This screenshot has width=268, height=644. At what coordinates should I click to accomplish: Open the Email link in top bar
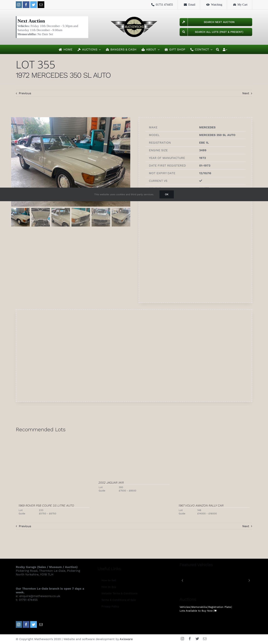[189, 4]
